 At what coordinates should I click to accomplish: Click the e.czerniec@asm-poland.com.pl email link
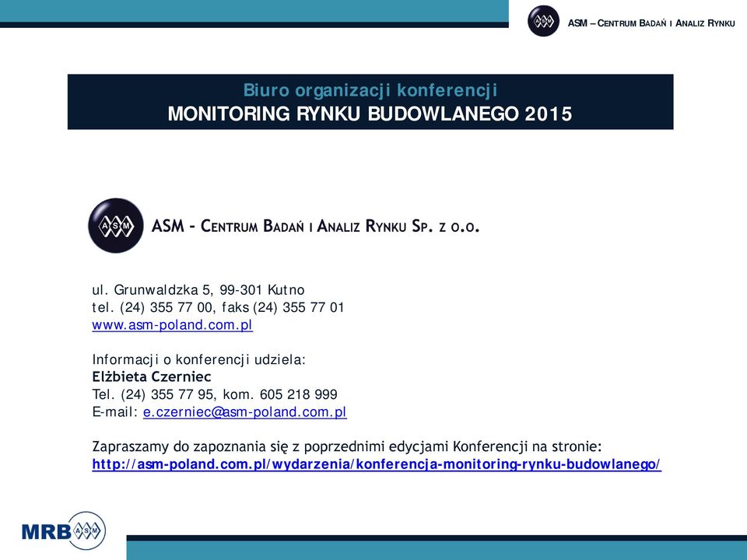245,412
